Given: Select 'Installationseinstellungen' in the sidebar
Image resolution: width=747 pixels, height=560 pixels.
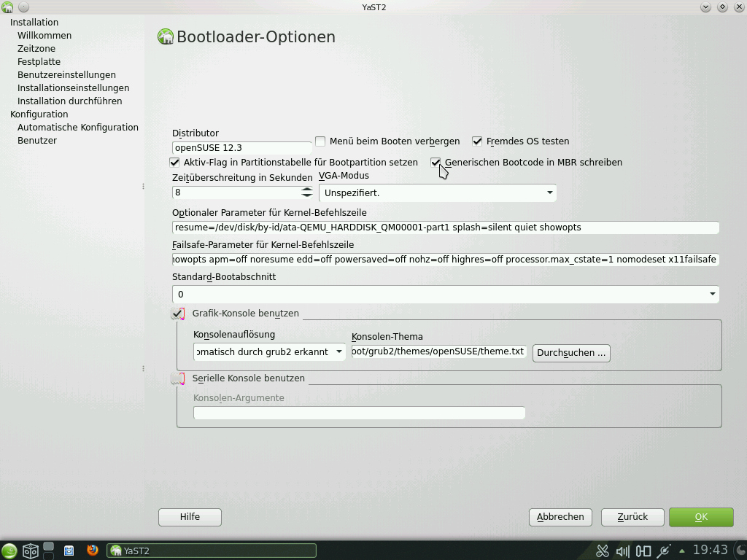Looking at the screenshot, I should click(x=74, y=88).
